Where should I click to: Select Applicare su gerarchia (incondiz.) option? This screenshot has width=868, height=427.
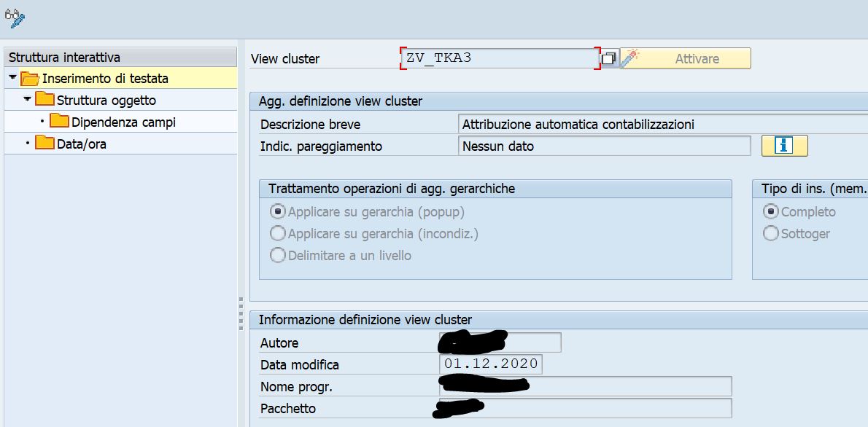pos(279,233)
